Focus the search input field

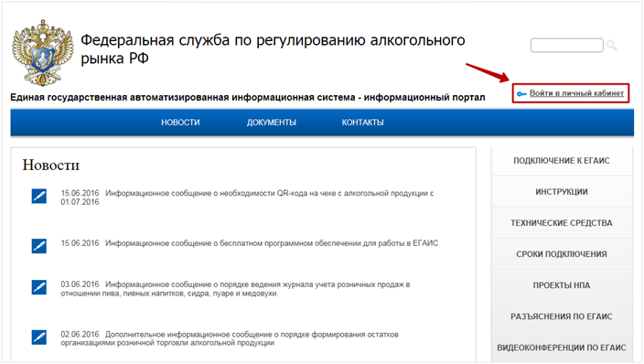[567, 45]
